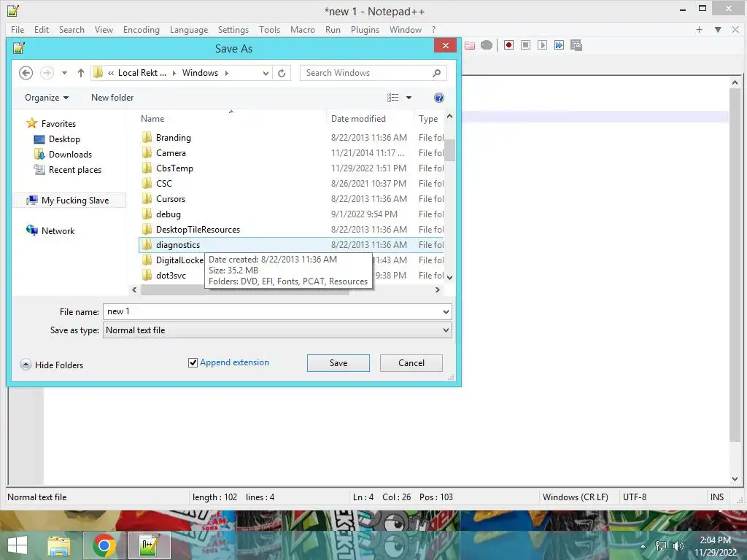Select the CbsTemp folder row
The width and height of the screenshot is (747, 560).
point(292,168)
